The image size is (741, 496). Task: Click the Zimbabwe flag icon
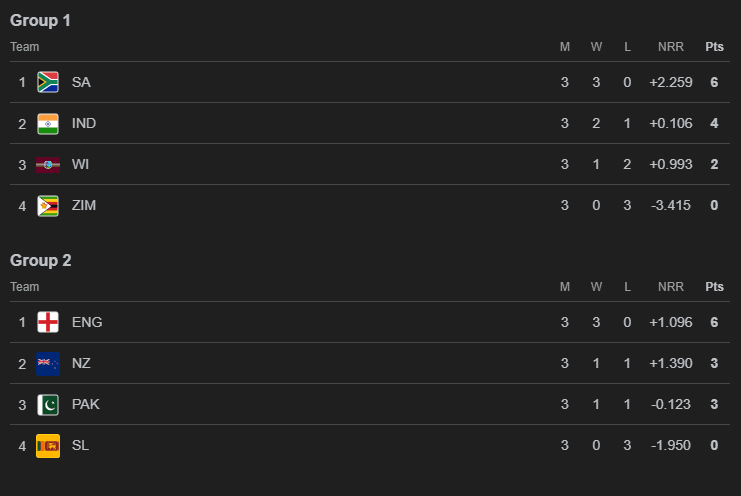47,205
